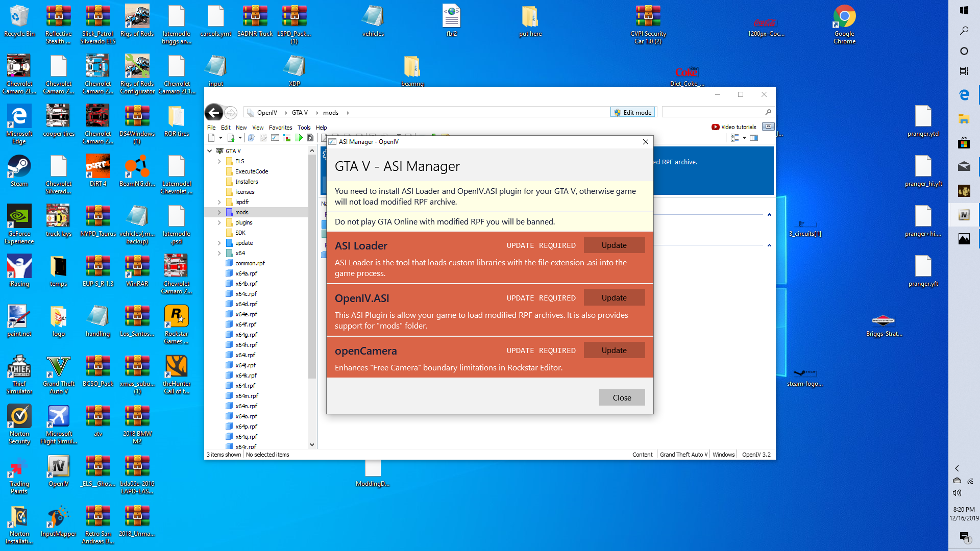This screenshot has width=980, height=551.
Task: Open the Tools menu
Action: [x=304, y=128]
